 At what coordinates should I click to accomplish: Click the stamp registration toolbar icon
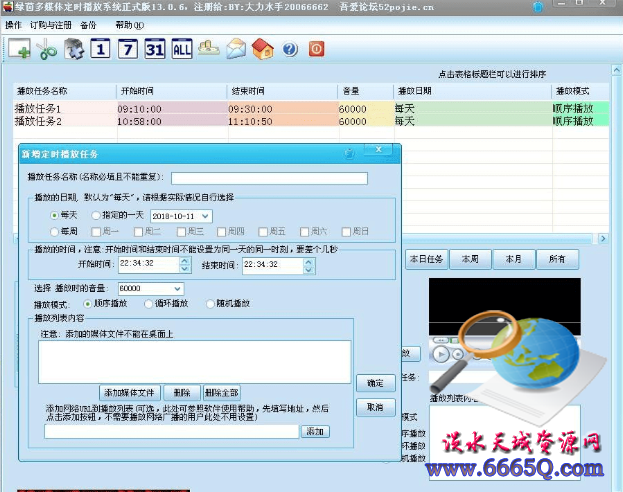(209, 48)
